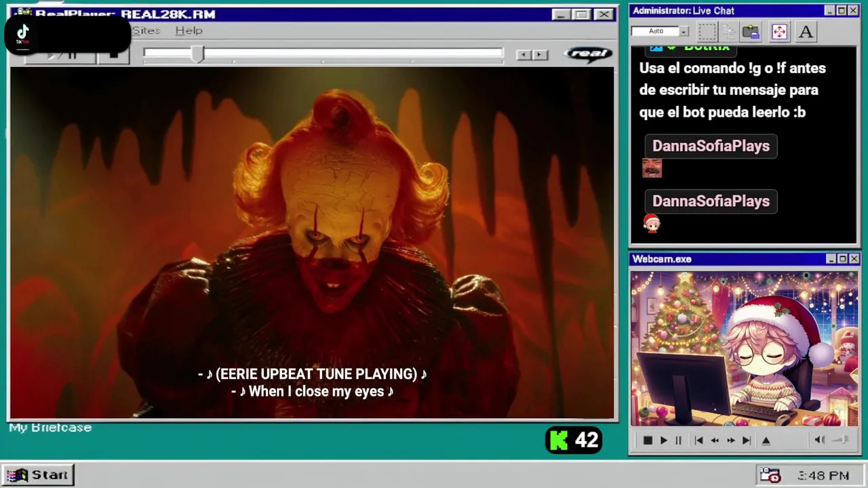Click the Auto size field in Live Chat
Screen dimensions: 868x488
(655, 31)
